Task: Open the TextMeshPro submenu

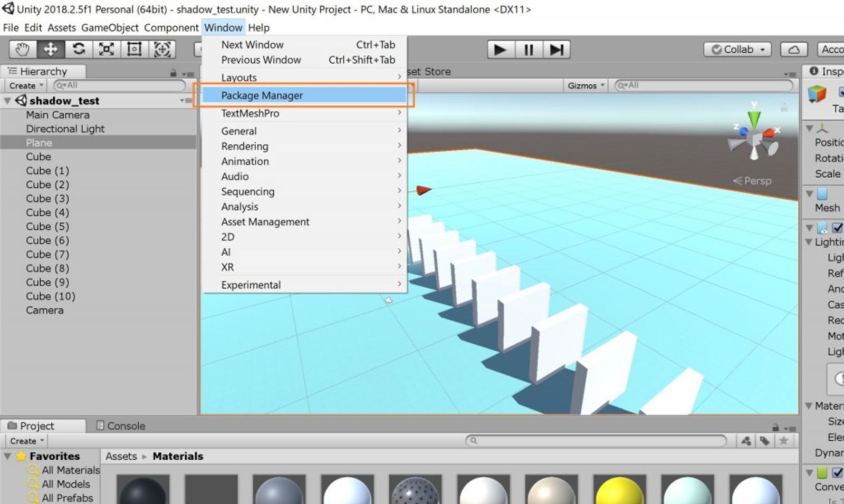Action: pos(304,113)
